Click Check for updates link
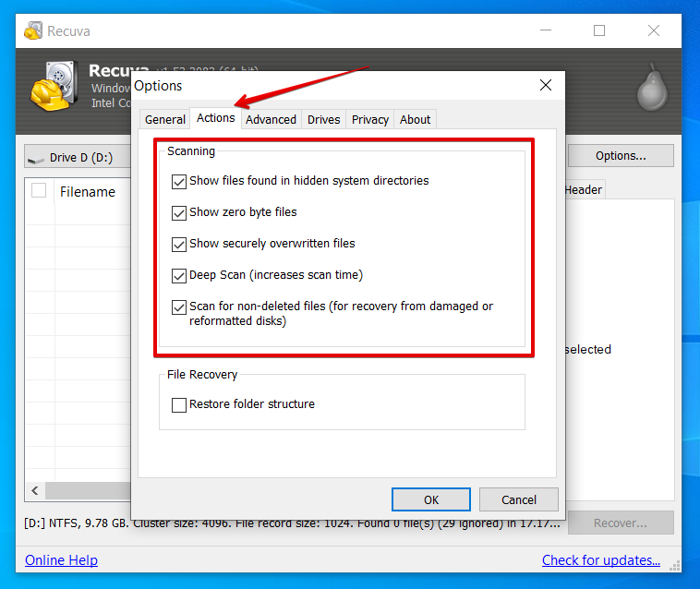 click(601, 560)
